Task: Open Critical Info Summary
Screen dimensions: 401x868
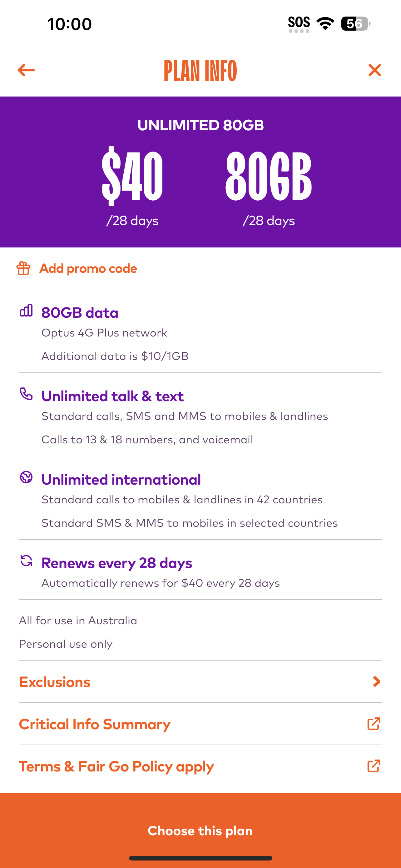Action: tap(200, 724)
